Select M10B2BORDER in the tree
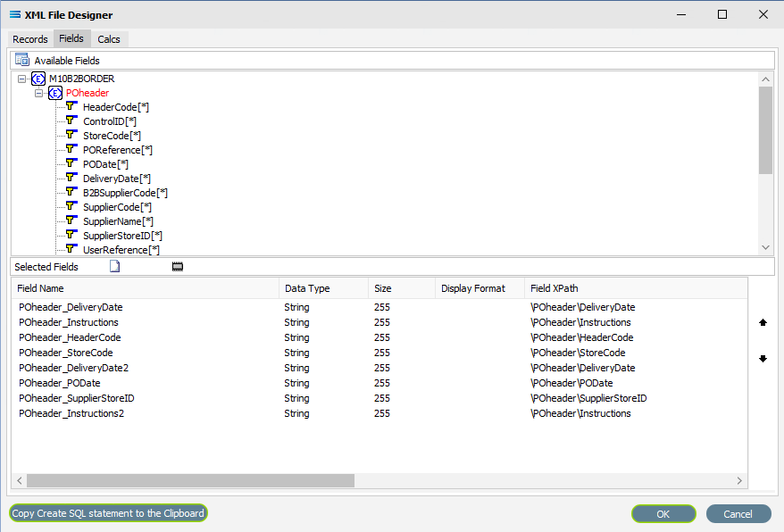 coord(81,79)
